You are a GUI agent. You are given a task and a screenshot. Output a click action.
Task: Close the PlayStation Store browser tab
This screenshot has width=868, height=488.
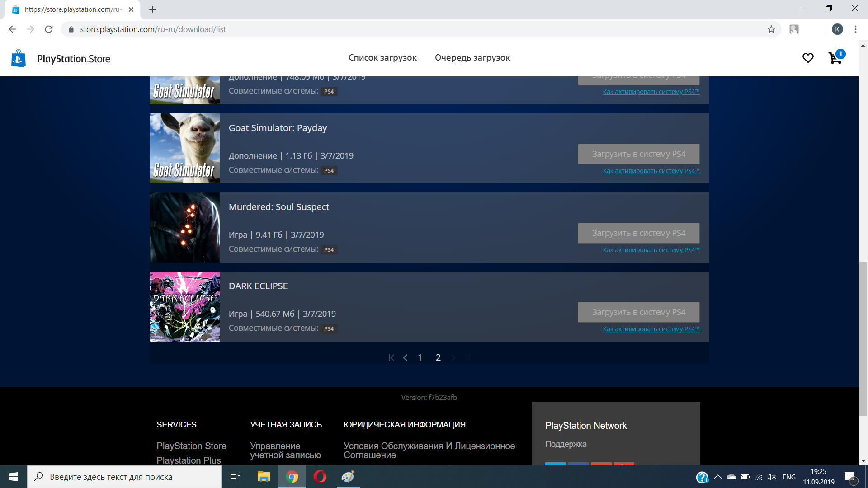pos(131,9)
